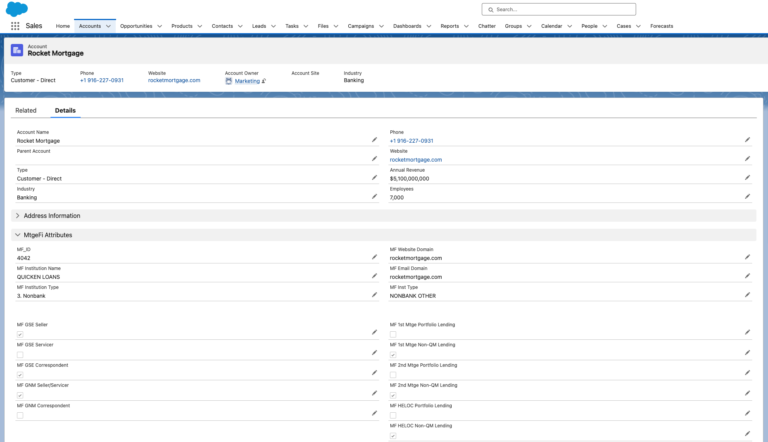768x442 pixels.
Task: Edit the Account Name field pencil
Action: click(374, 140)
